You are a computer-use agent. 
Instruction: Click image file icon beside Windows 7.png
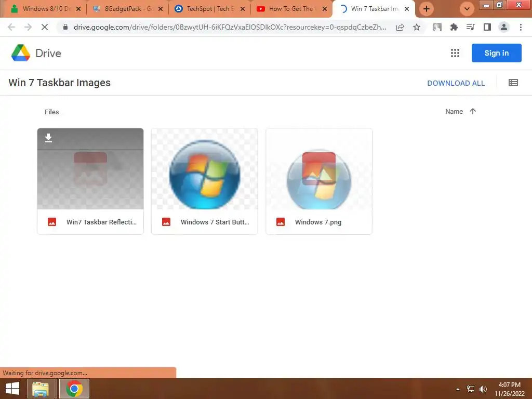pyautogui.click(x=281, y=222)
